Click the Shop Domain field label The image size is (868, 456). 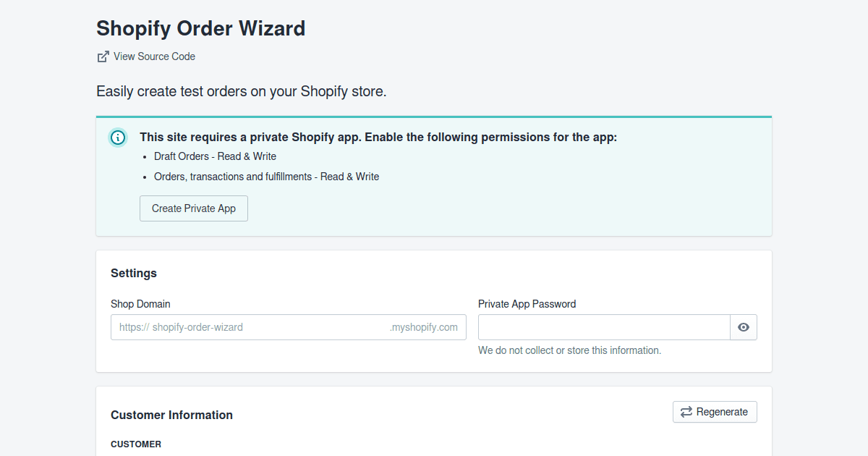click(x=140, y=303)
